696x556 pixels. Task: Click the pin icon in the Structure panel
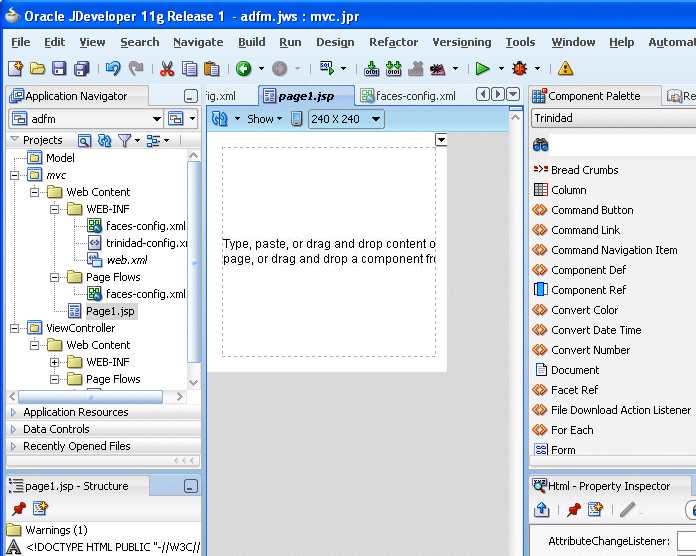[19, 509]
